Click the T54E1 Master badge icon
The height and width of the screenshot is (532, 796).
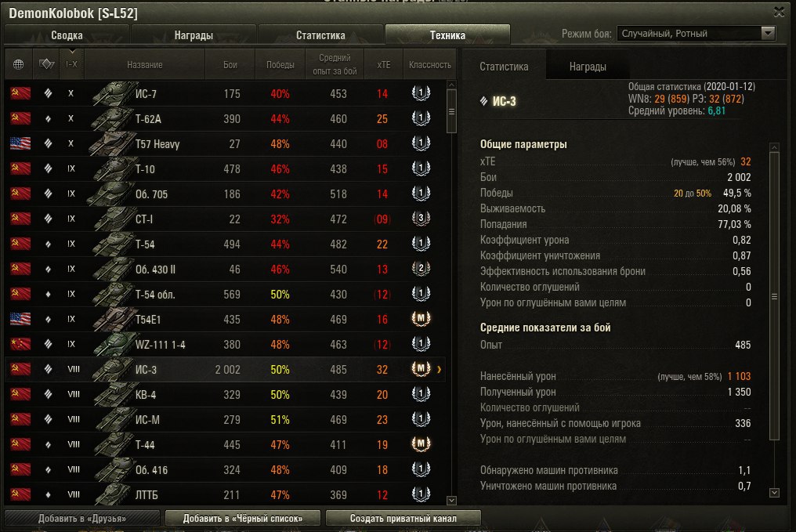coord(421,319)
